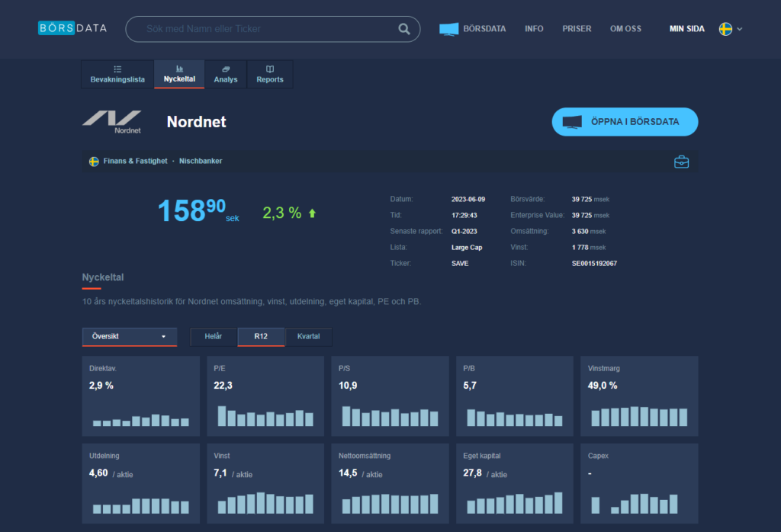The image size is (781, 532).
Task: Click the search magnifier icon
Action: 404,29
